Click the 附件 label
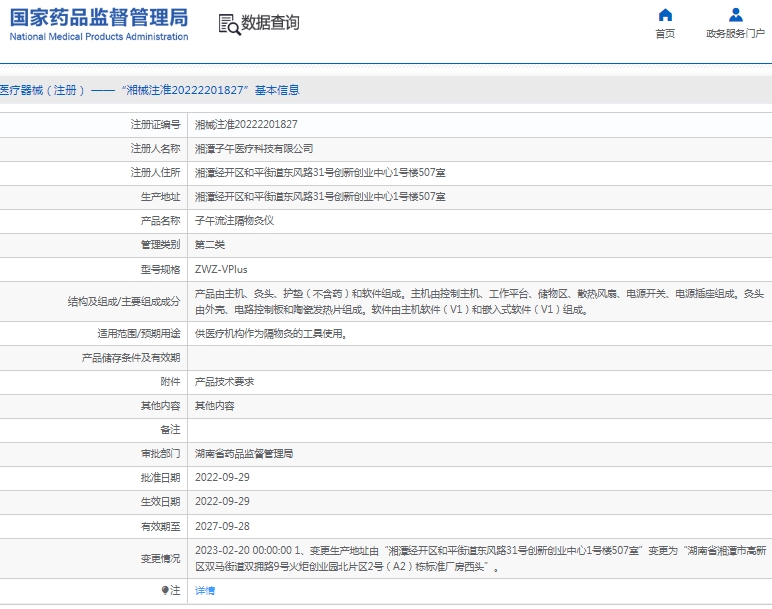Screen dimensions: 772x609 170,382
